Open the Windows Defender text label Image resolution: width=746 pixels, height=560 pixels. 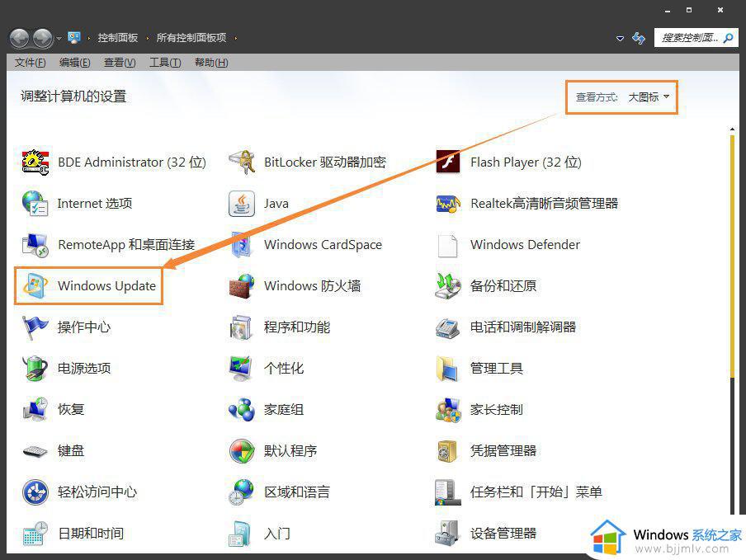pyautogui.click(x=525, y=245)
